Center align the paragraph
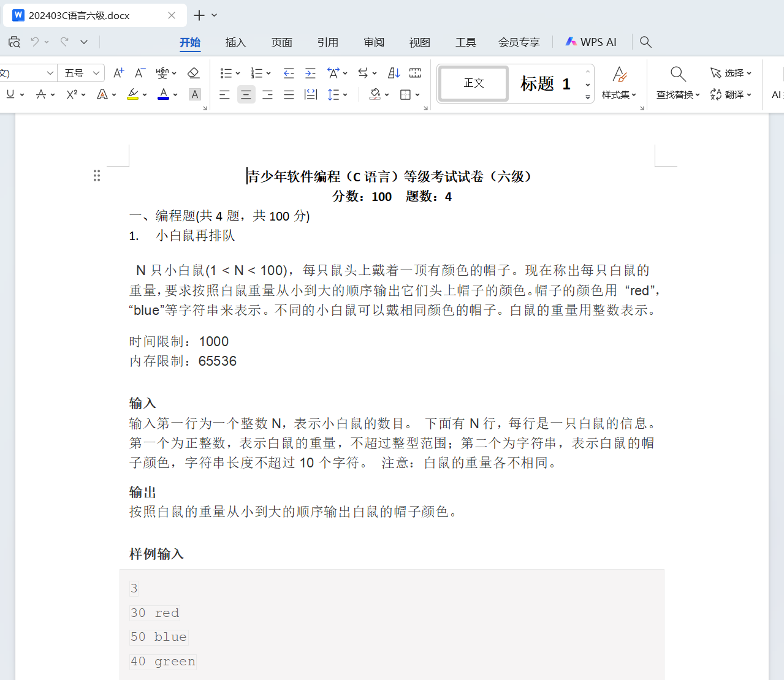 246,94
